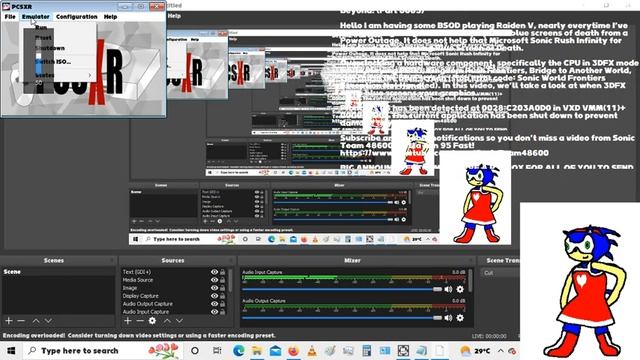
Task: Hide the Display Capture source
Action: (214, 296)
